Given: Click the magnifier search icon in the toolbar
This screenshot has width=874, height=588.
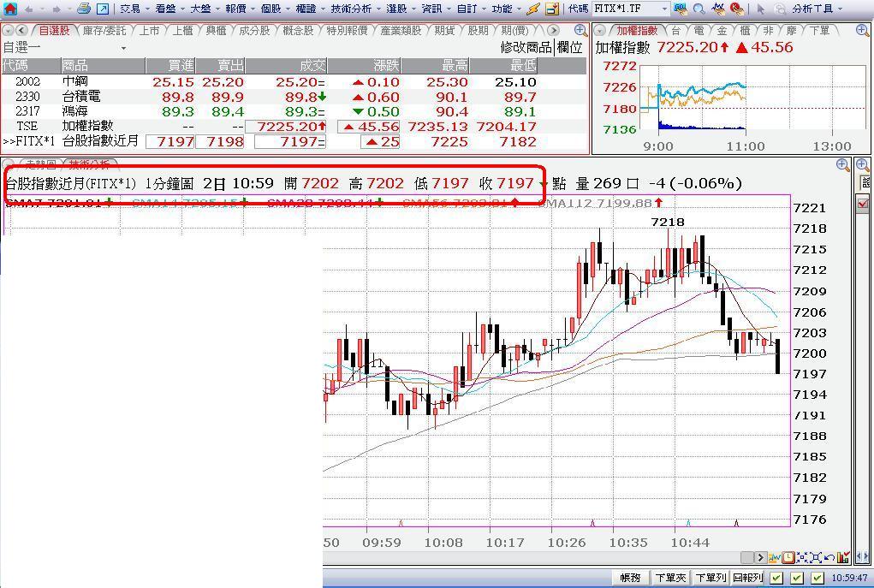Looking at the screenshot, I should point(699,9).
